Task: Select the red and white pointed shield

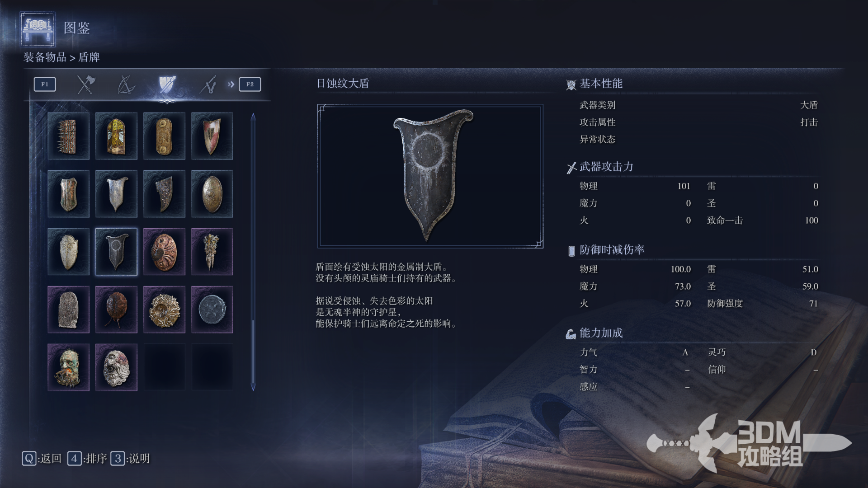Action: tap(212, 136)
